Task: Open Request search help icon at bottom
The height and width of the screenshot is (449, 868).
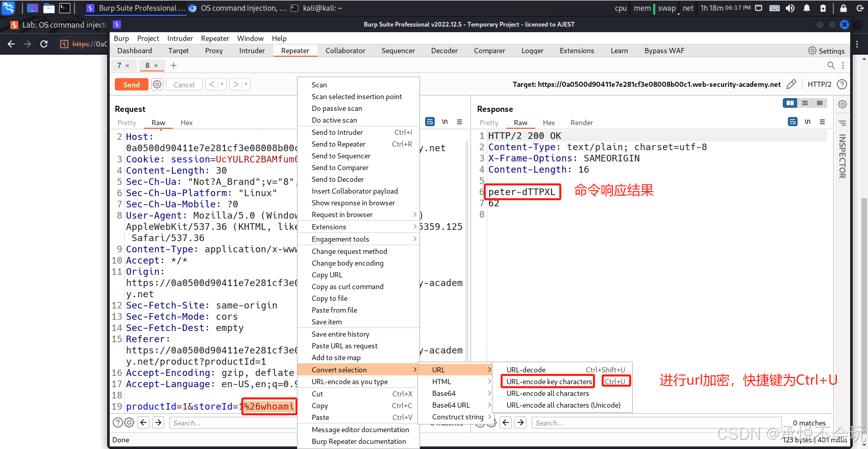Action: [117, 422]
